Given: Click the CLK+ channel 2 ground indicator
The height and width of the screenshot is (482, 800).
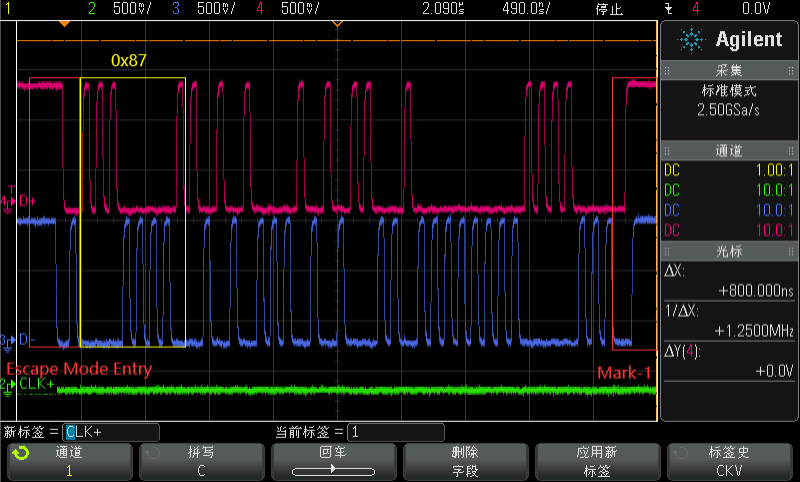Looking at the screenshot, I should click(x=9, y=384).
